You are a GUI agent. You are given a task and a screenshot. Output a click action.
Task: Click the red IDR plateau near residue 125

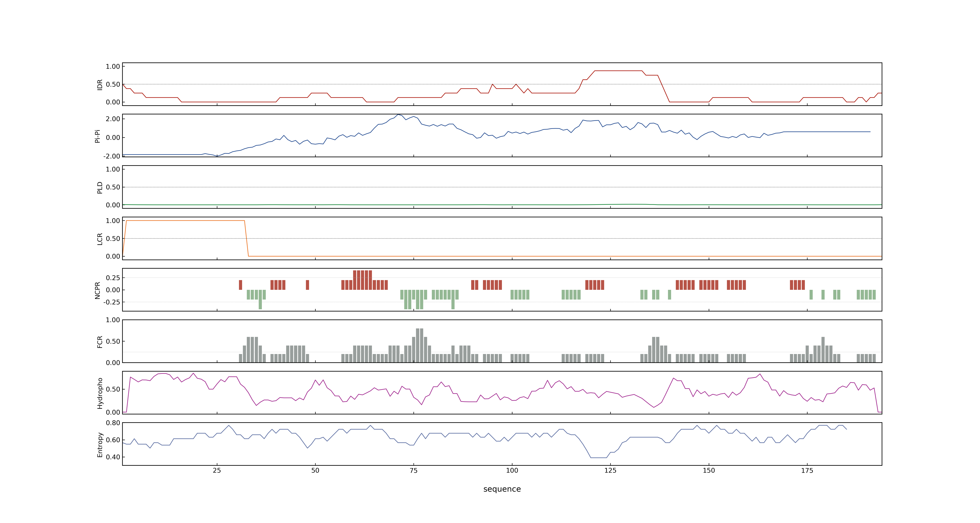click(618, 71)
